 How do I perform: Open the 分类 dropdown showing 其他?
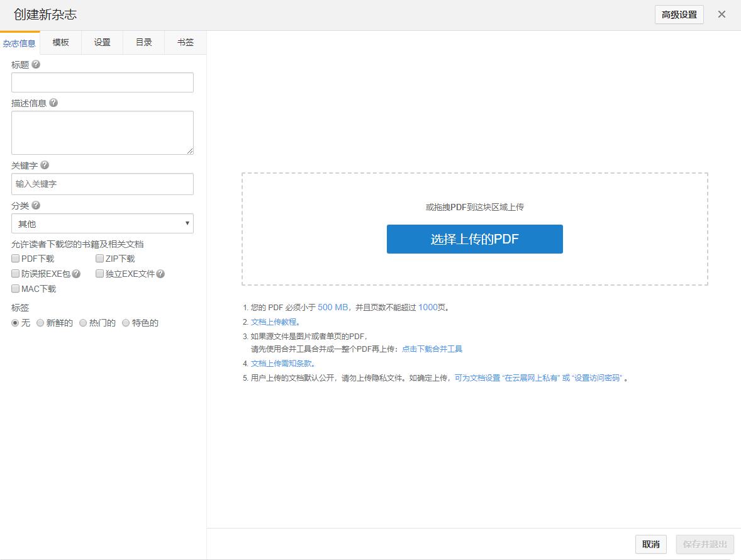(103, 223)
